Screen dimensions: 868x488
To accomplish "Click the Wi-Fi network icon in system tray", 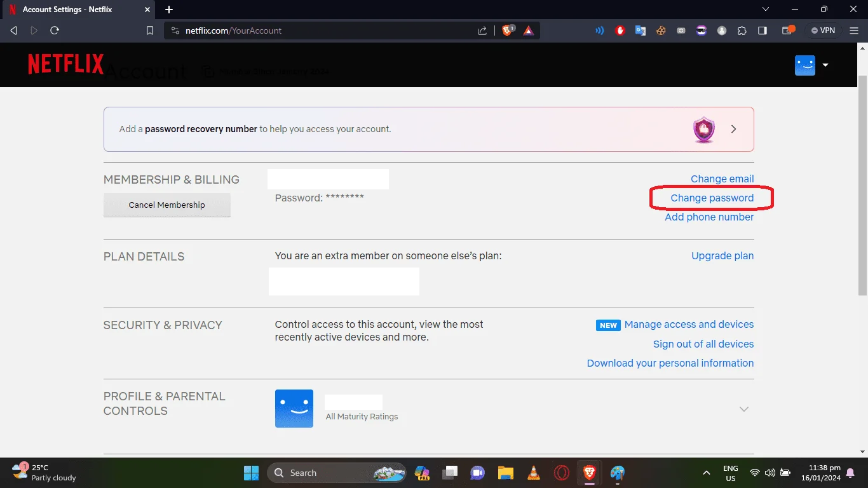I will (755, 473).
